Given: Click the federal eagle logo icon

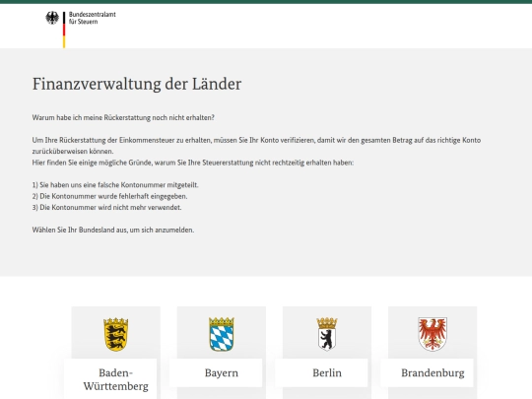Looking at the screenshot, I should coord(52,18).
